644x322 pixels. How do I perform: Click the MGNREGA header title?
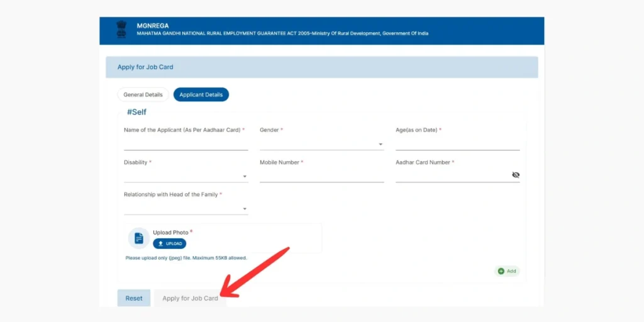point(152,26)
